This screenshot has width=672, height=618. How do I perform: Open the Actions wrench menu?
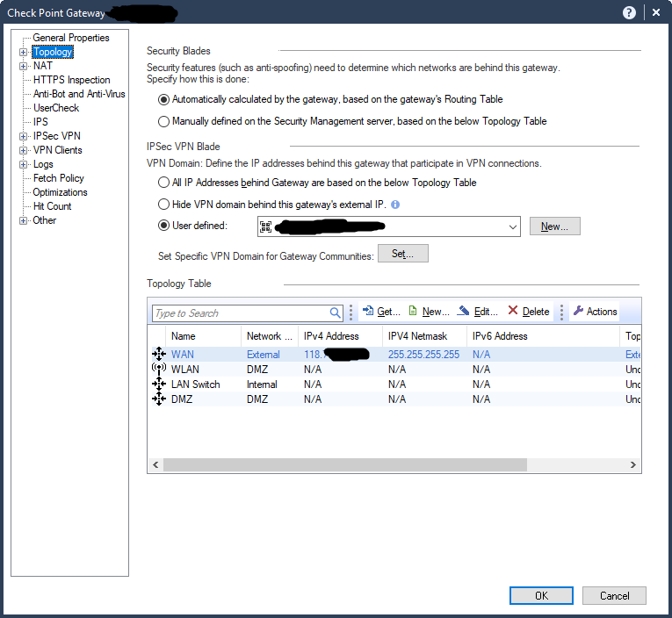point(578,312)
